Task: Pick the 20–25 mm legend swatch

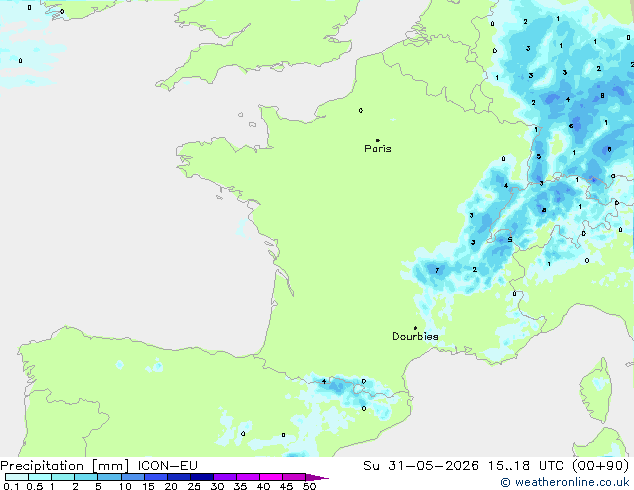Action: (x=179, y=477)
